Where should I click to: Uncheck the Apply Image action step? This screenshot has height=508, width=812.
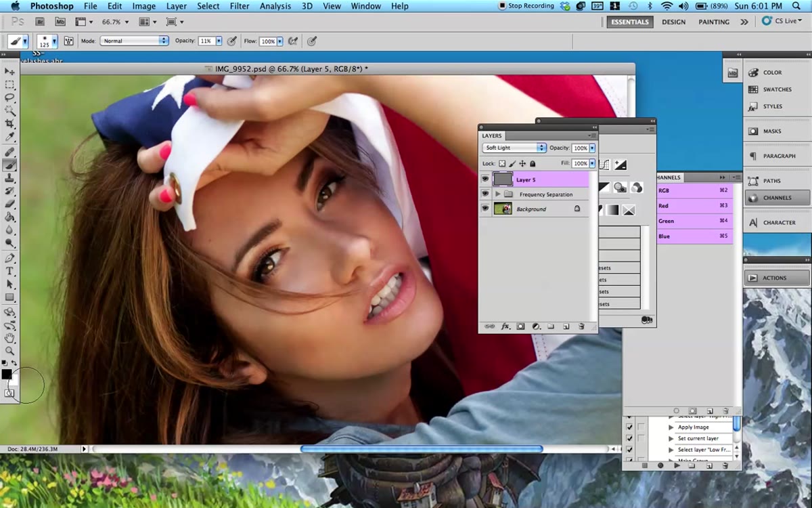630,427
